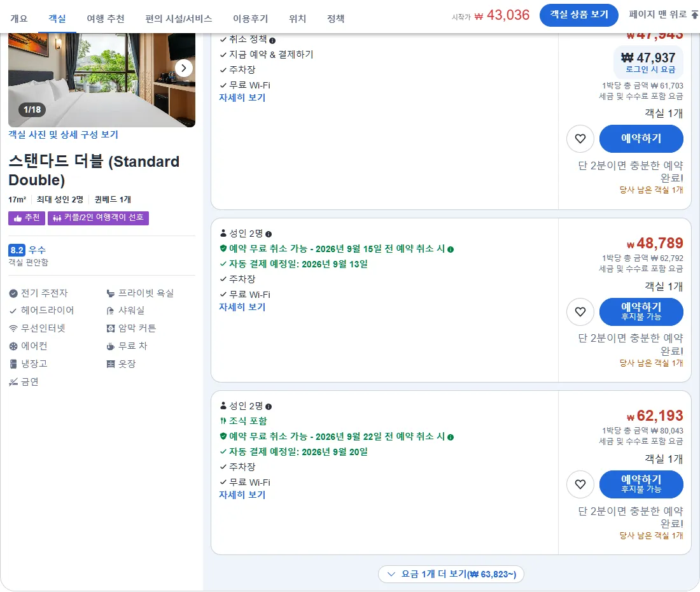Click 우수 rating label
700x592 pixels.
[37, 250]
